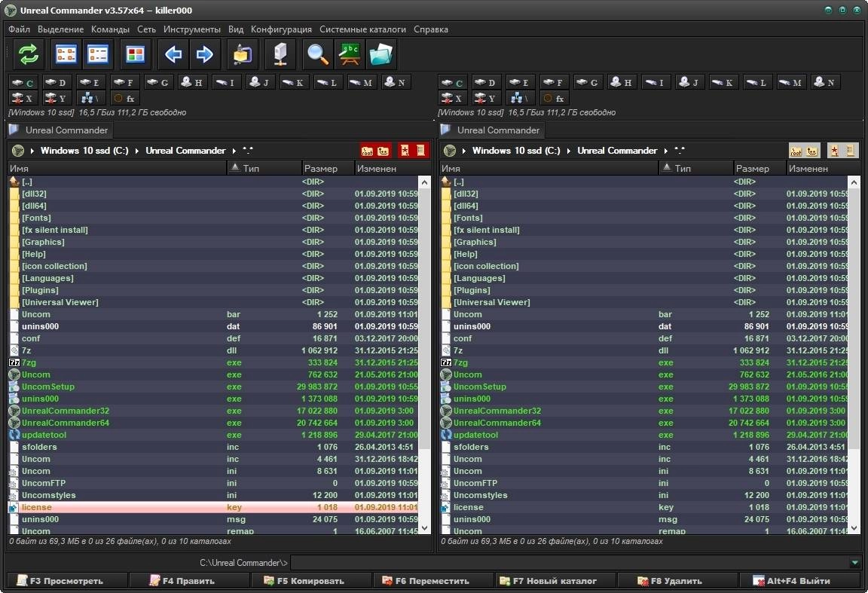
Task: Expand arrow after Windows 10 ssd in left path
Action: click(x=136, y=151)
